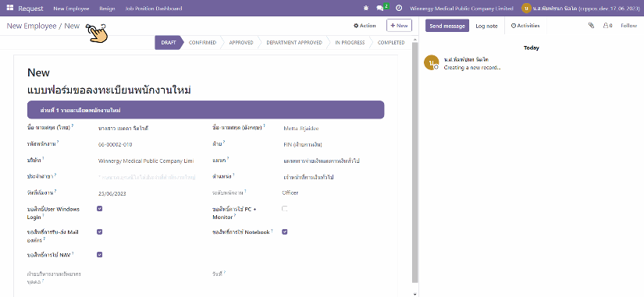Toggle the Notebook permission checkbox
This screenshot has height=297, width=644.
coord(285,232)
